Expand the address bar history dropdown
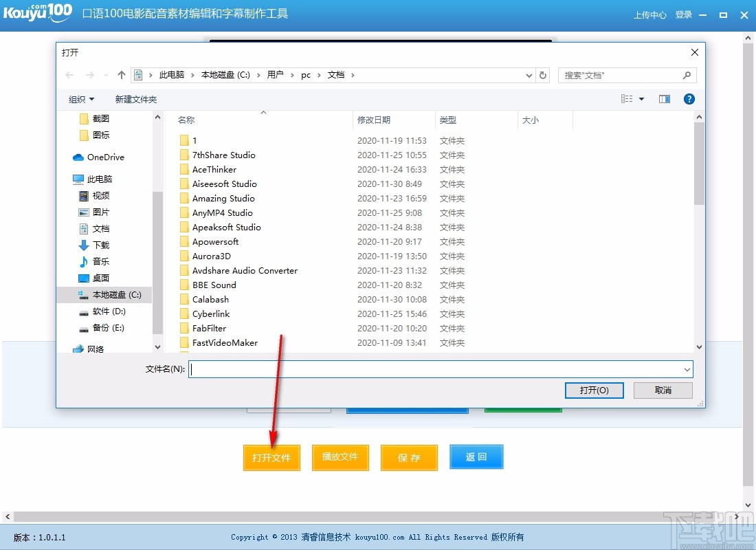This screenshot has height=550, width=756. point(529,75)
